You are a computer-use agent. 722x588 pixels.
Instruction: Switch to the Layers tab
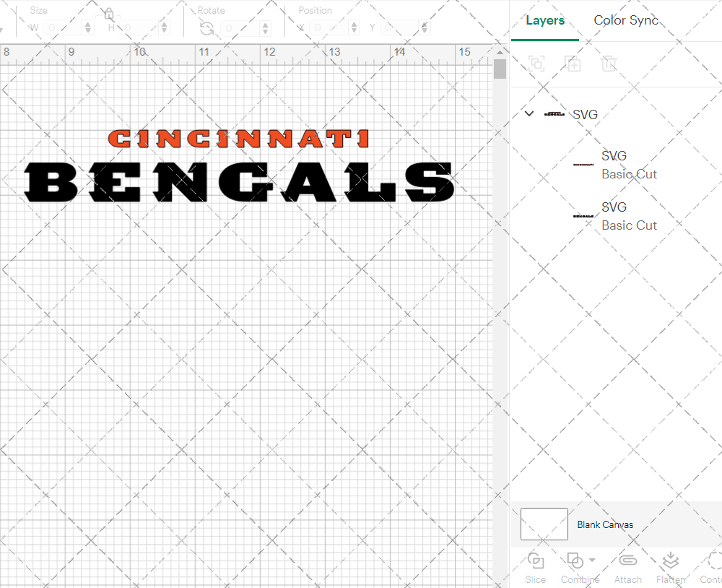545,20
